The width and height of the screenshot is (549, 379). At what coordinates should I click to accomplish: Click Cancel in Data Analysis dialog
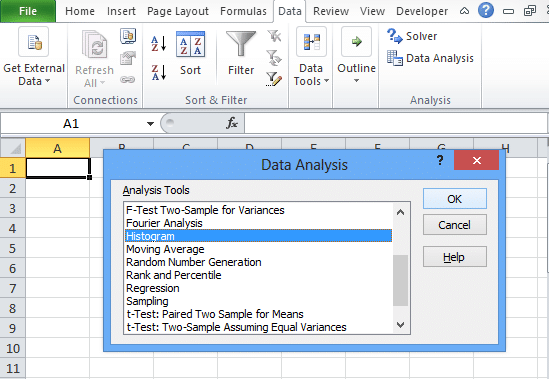click(x=454, y=225)
